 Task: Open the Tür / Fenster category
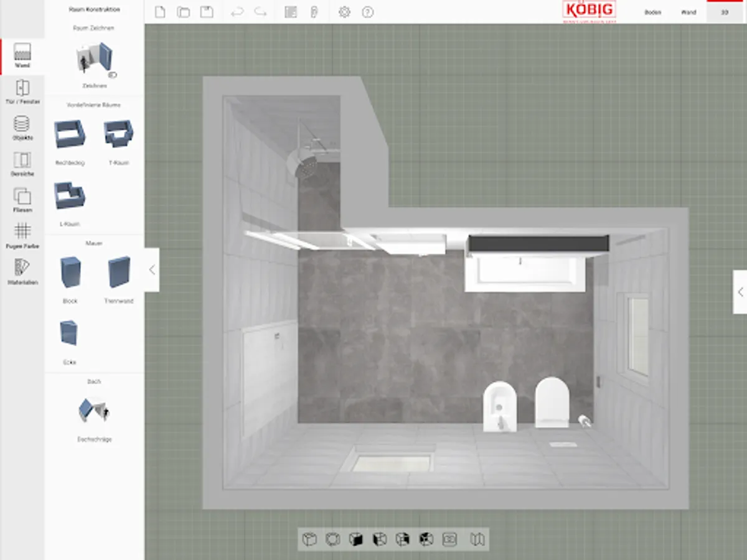click(x=22, y=91)
